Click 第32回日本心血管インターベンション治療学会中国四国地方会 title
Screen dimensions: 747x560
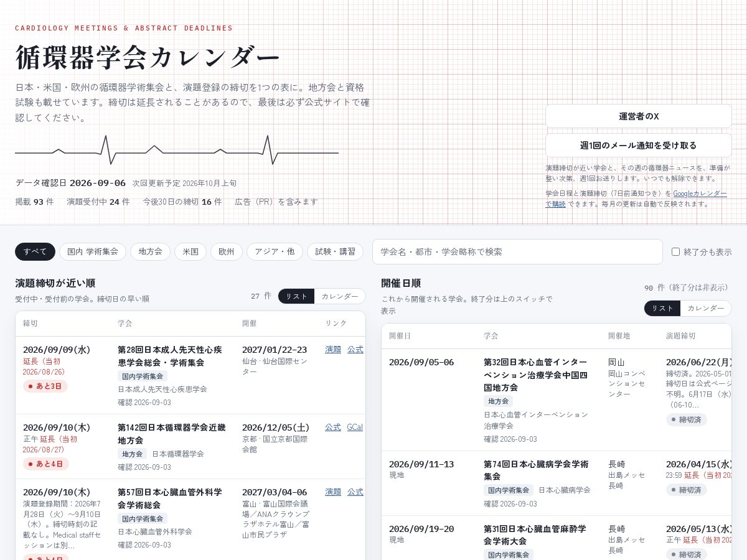[535, 375]
